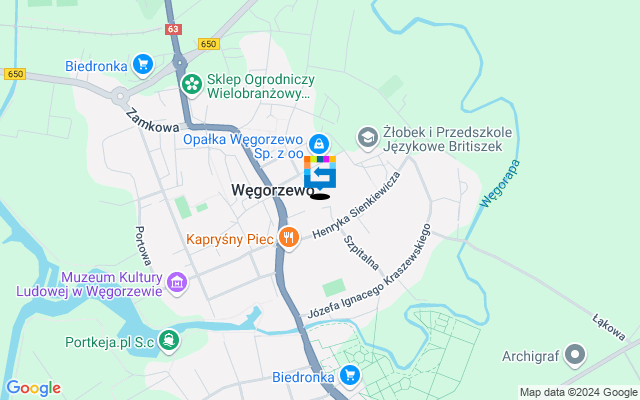
Task: Click the Map data ©2024 Google attribution
Action: tap(579, 393)
